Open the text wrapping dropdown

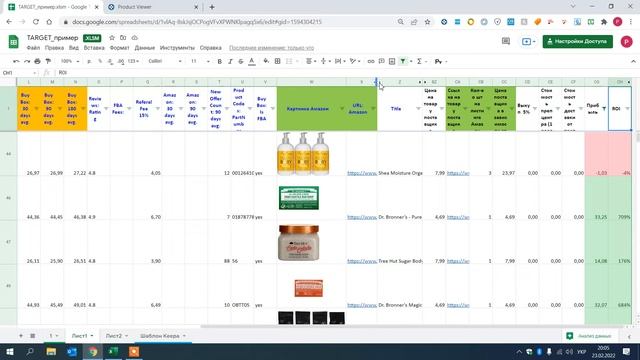coord(340,61)
